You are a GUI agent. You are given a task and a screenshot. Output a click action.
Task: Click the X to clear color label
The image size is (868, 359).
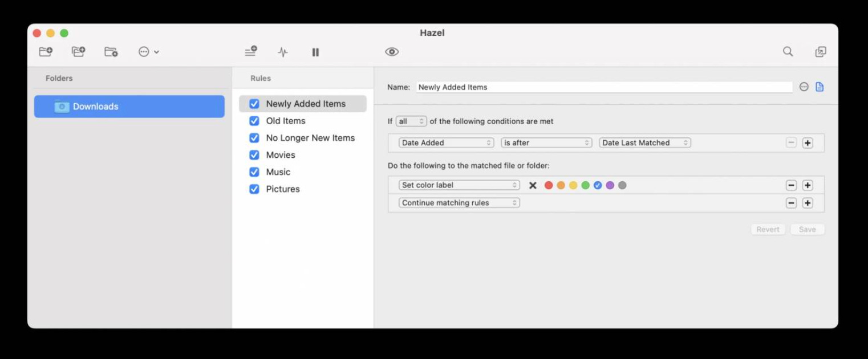coord(533,185)
